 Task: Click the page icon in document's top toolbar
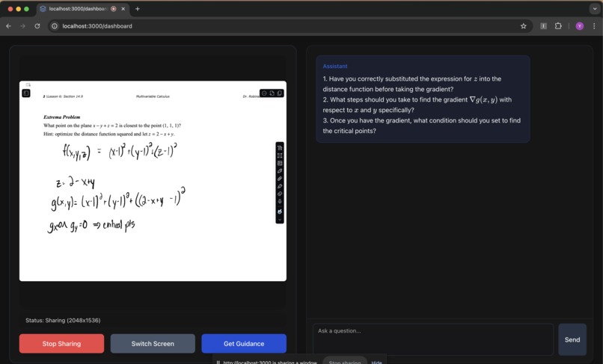[280, 93]
